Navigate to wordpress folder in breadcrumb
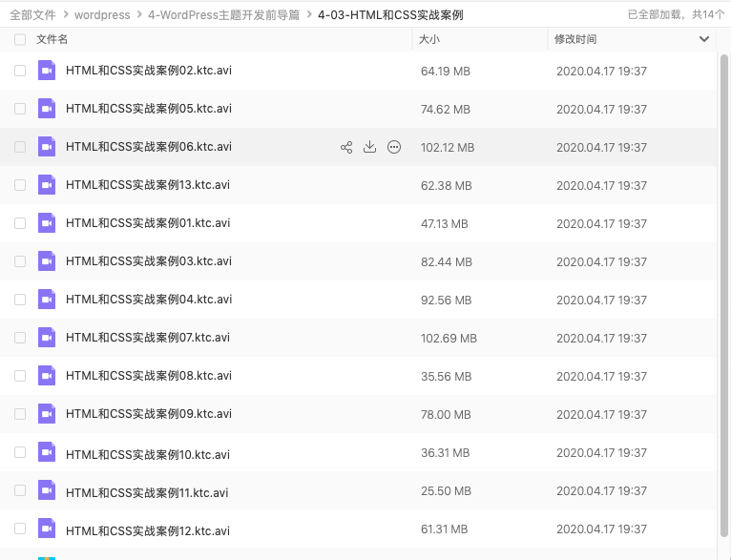 [102, 15]
